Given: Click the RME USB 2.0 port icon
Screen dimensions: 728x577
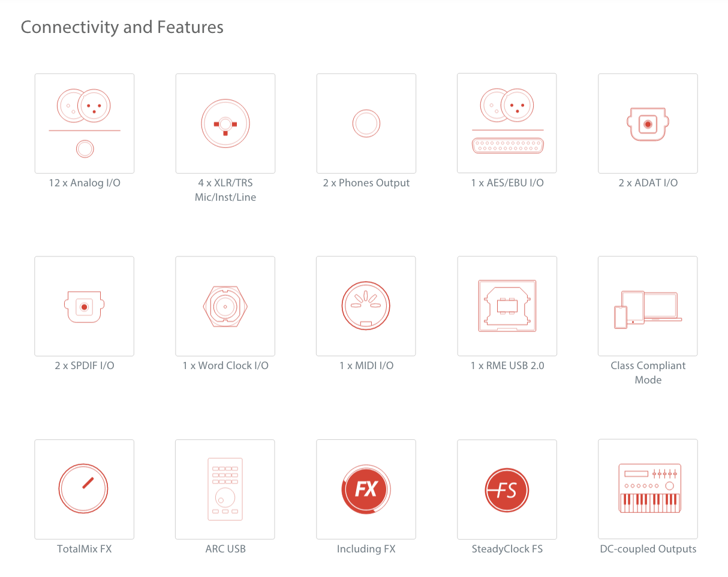Looking at the screenshot, I should pos(507,306).
